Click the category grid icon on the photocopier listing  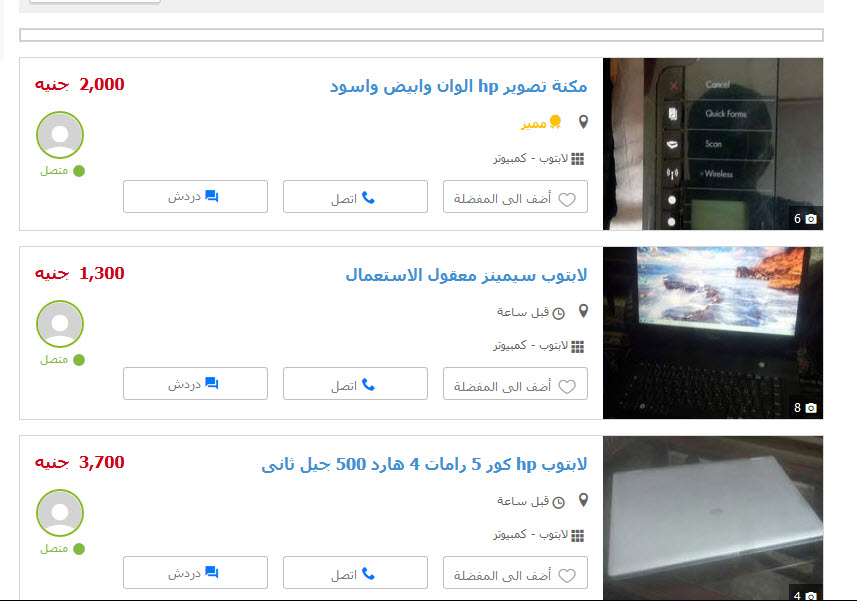click(x=578, y=159)
